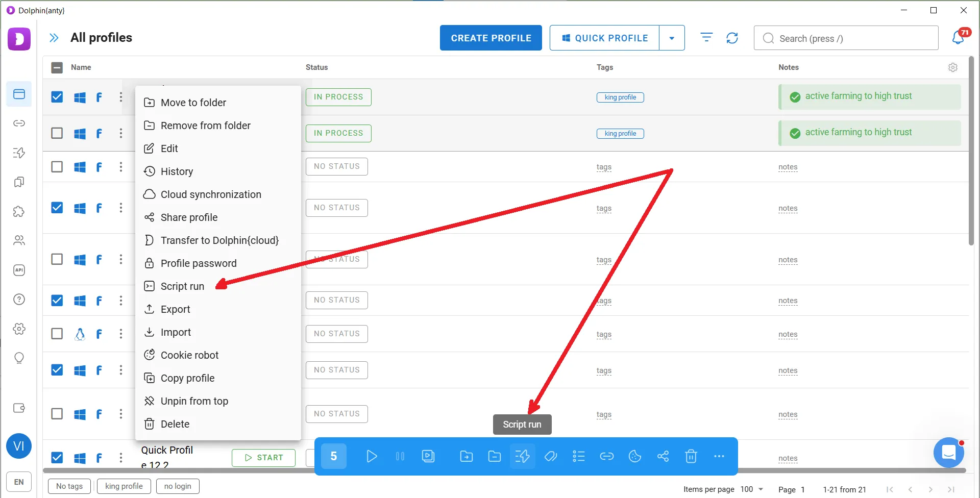
Task: Open the settings gear in sidebar
Action: coord(19,329)
